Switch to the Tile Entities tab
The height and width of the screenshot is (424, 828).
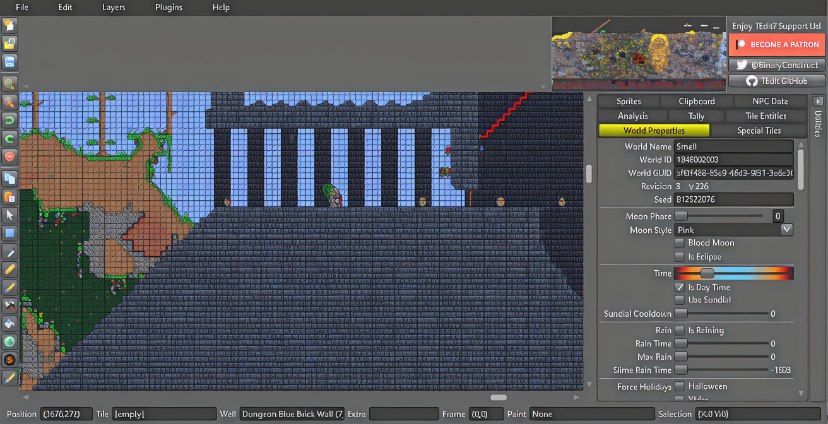click(766, 116)
